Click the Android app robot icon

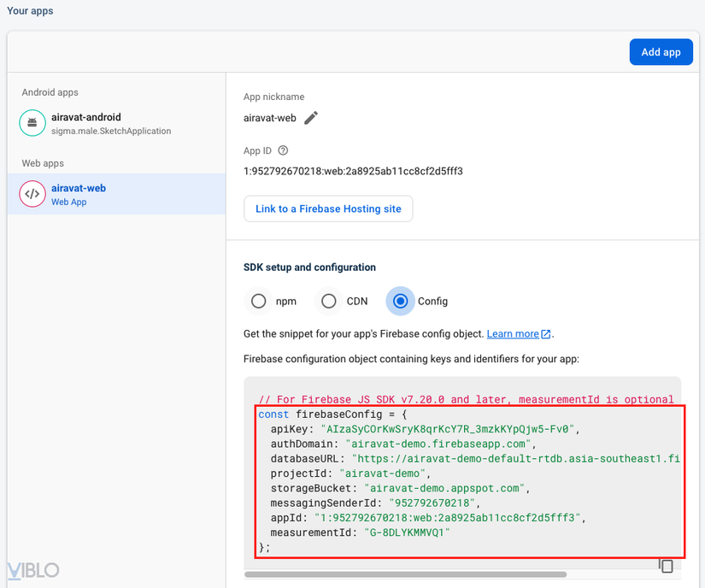point(32,123)
